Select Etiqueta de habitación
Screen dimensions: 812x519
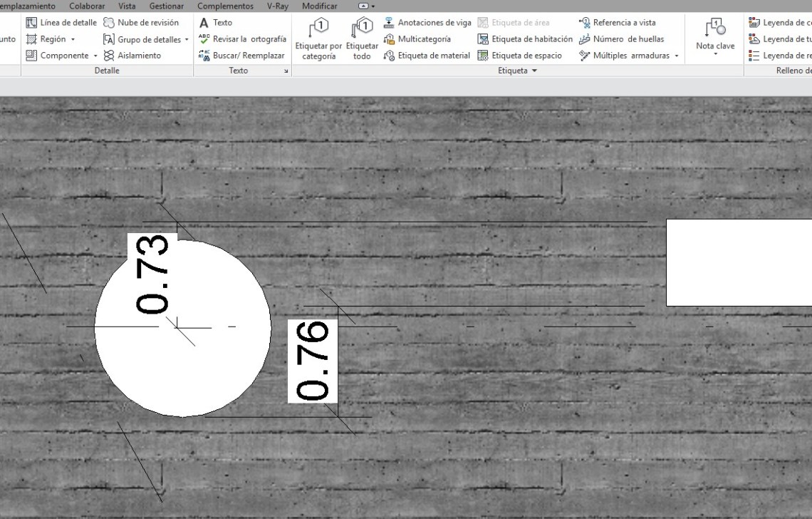(525, 39)
